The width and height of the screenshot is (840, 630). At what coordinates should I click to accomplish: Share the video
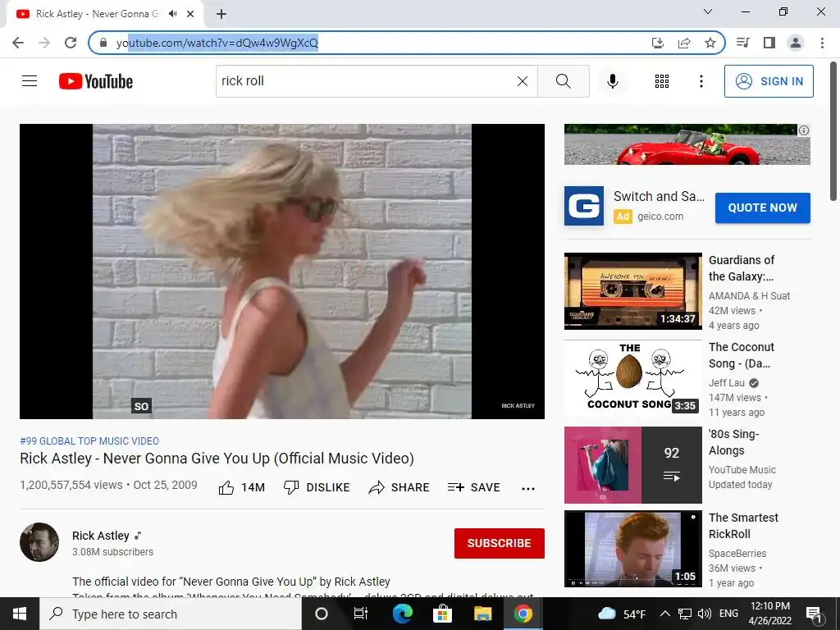[x=399, y=487]
